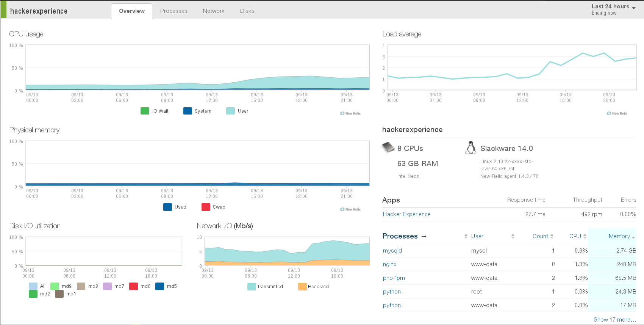Click the Network I/O (Mb/s) title
The image size is (644, 325).
[225, 226]
